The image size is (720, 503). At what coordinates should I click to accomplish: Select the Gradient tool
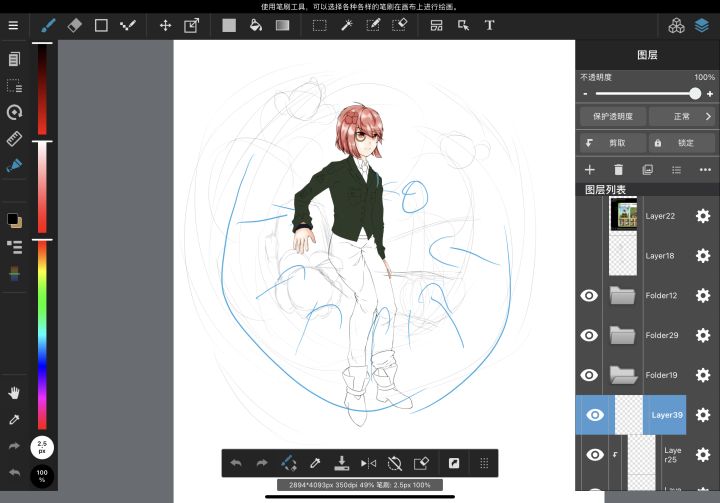click(282, 25)
